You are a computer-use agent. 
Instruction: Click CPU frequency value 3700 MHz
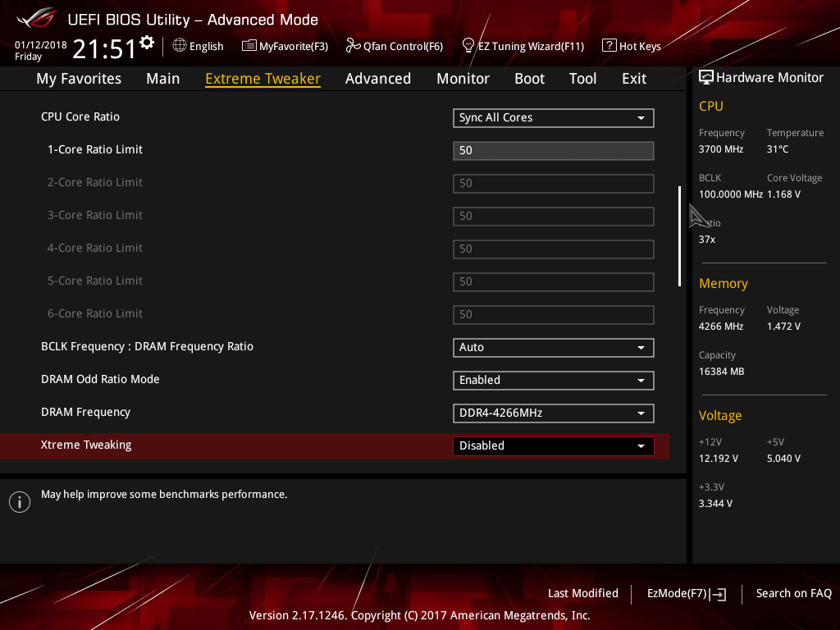[721, 149]
